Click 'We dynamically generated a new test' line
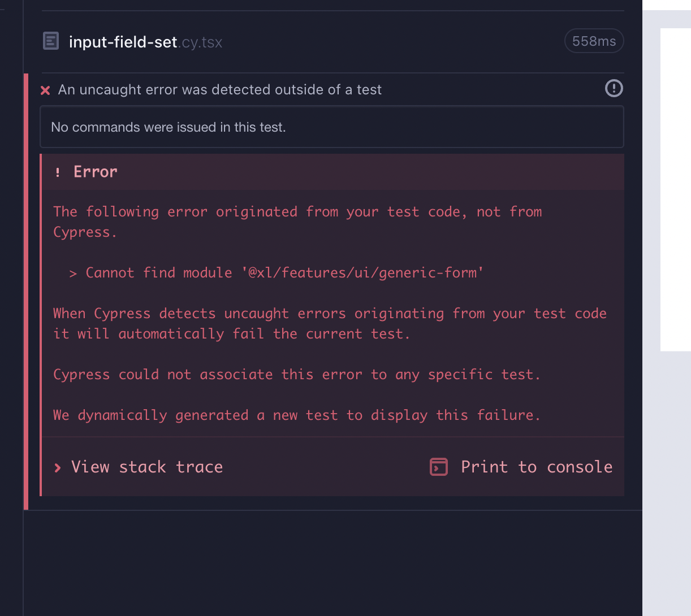 point(297,415)
